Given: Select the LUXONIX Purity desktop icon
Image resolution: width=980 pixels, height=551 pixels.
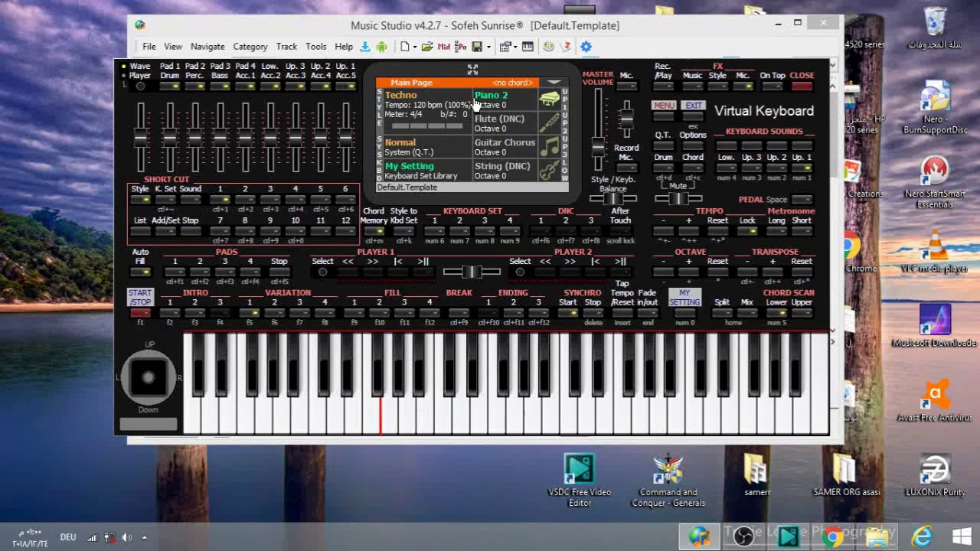Looking at the screenshot, I should pos(935,476).
